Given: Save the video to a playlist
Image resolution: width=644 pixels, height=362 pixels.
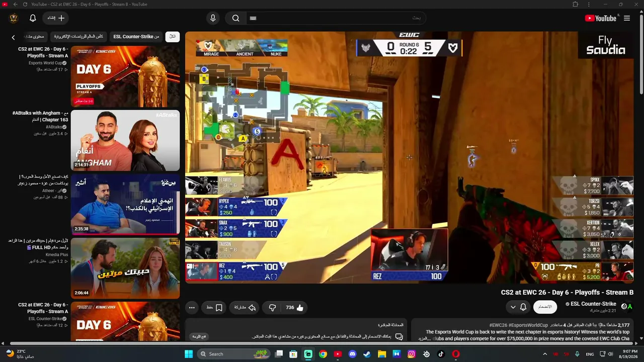Looking at the screenshot, I should coord(214,308).
